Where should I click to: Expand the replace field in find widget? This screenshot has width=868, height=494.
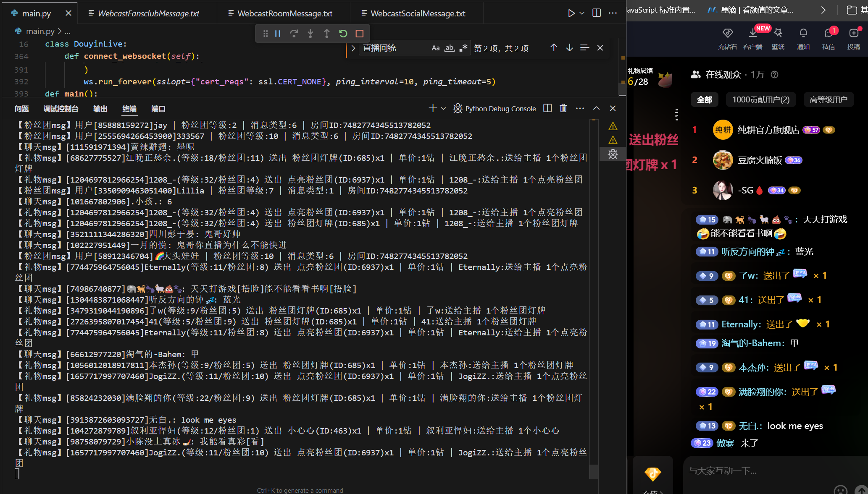click(353, 48)
